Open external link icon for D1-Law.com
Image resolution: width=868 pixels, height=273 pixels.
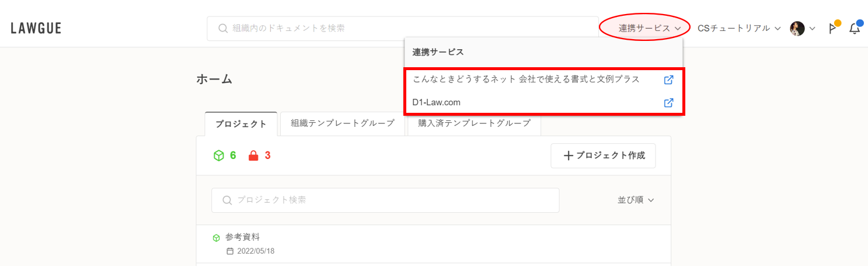[669, 103]
